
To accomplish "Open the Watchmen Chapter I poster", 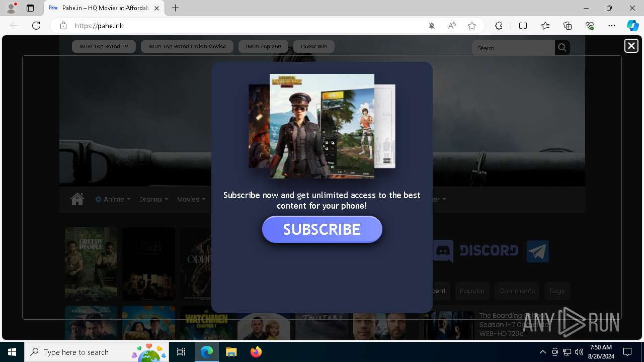I will tap(206, 323).
